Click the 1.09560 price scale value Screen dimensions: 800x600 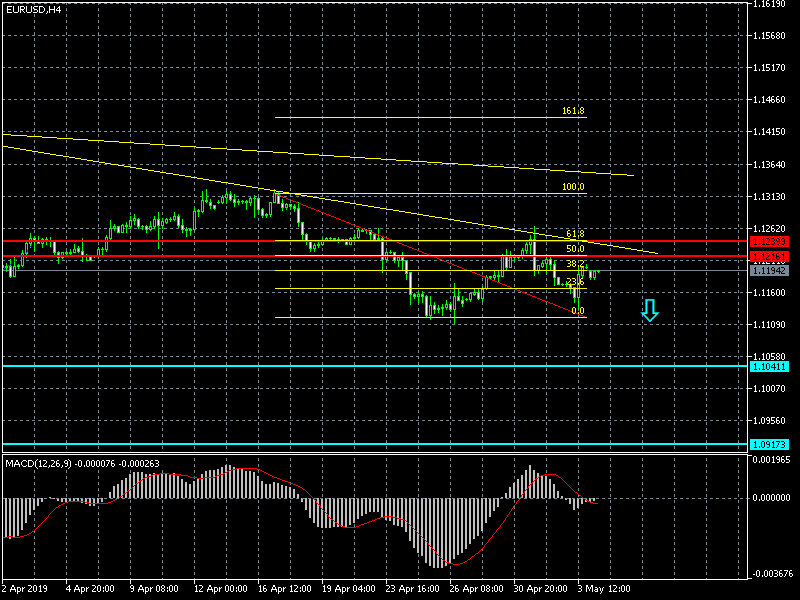[x=769, y=421]
